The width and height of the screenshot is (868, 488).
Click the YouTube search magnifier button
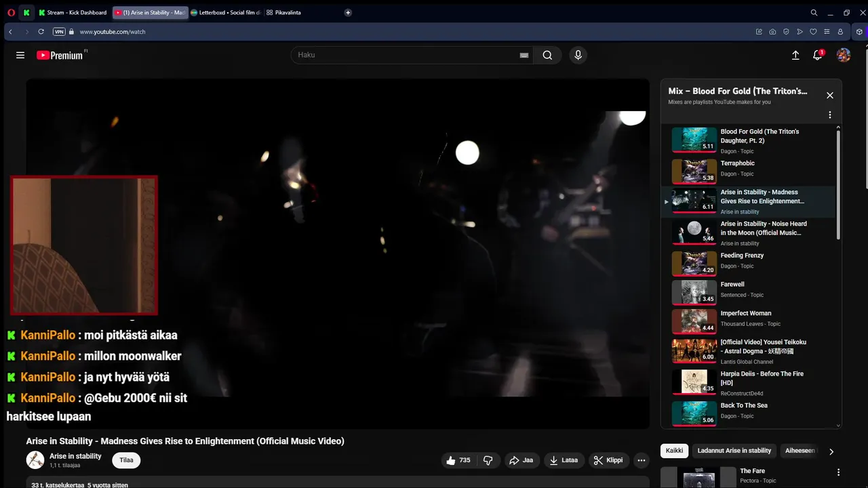547,55
